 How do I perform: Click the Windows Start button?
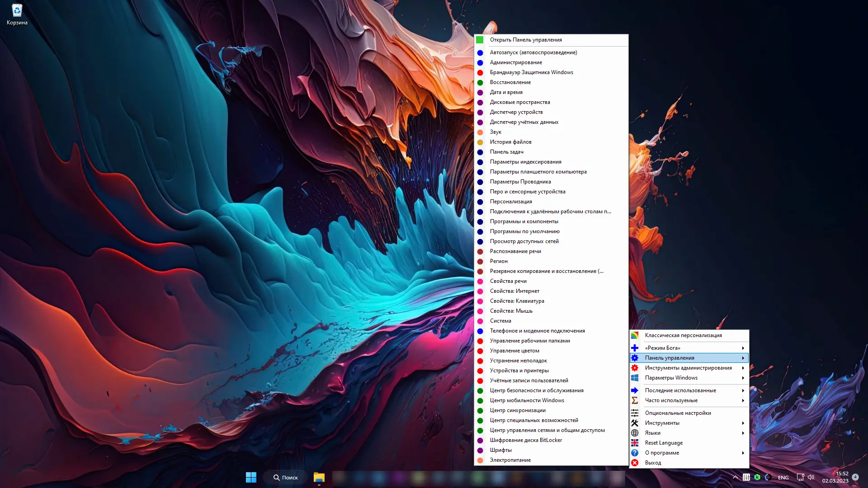pyautogui.click(x=251, y=477)
